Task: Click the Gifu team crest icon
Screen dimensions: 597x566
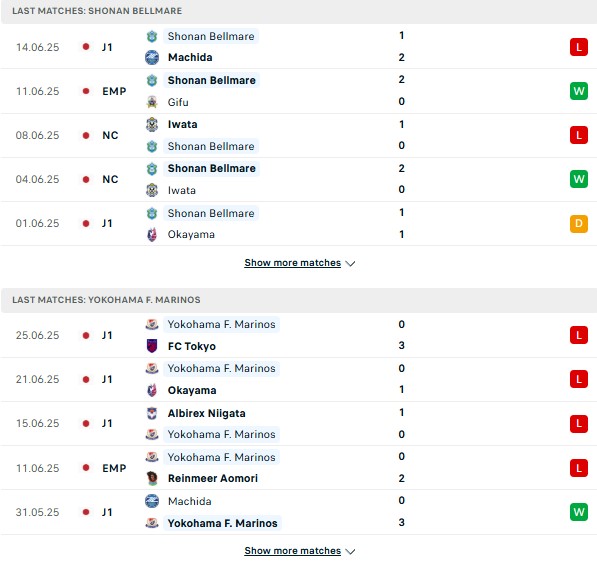Action: (152, 102)
